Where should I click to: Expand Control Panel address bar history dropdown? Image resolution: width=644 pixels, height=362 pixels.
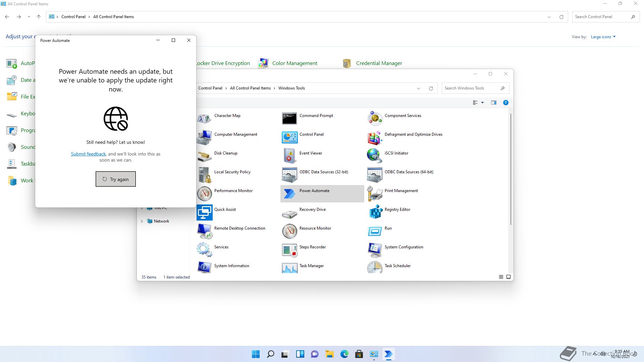[x=549, y=17]
